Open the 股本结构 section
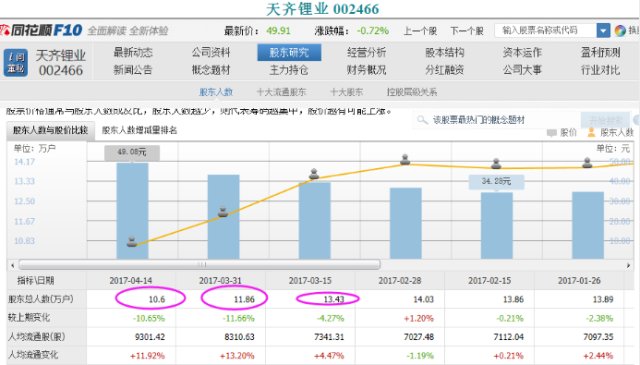Screen dimensions: 640x365 point(444,52)
